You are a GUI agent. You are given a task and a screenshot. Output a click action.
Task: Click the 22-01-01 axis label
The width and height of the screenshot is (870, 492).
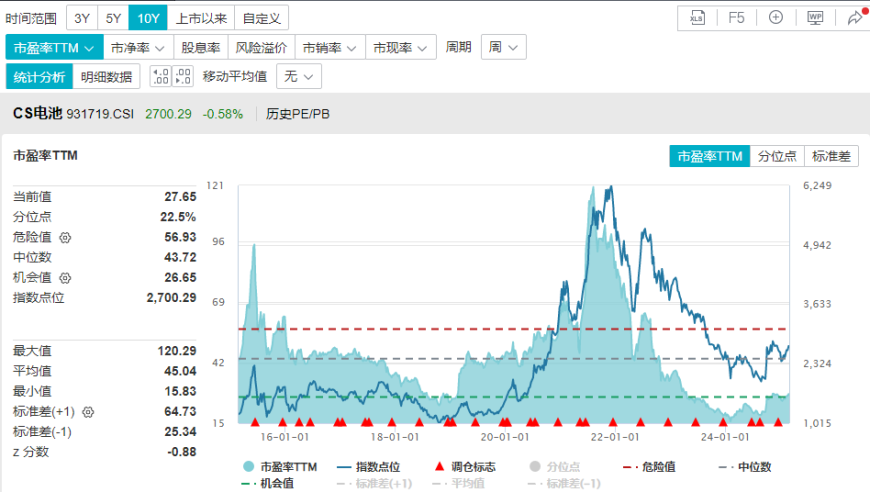coord(615,437)
